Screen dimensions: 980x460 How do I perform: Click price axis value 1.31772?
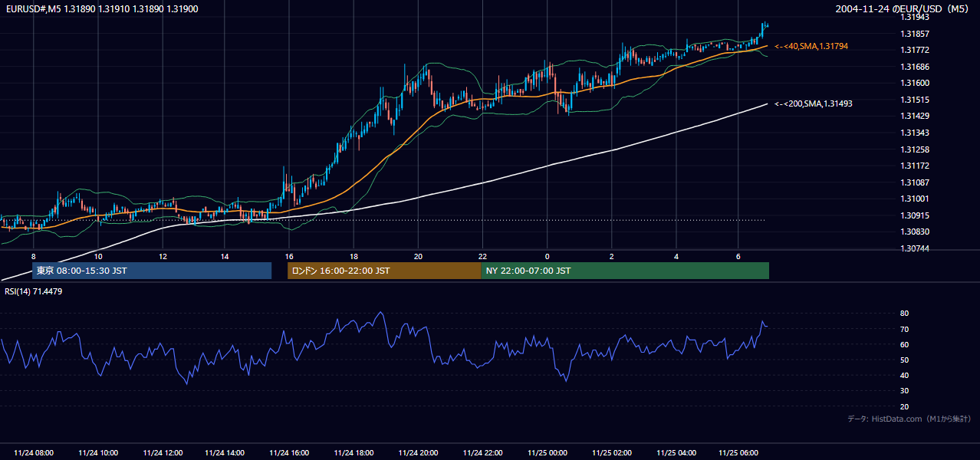pyautogui.click(x=915, y=50)
